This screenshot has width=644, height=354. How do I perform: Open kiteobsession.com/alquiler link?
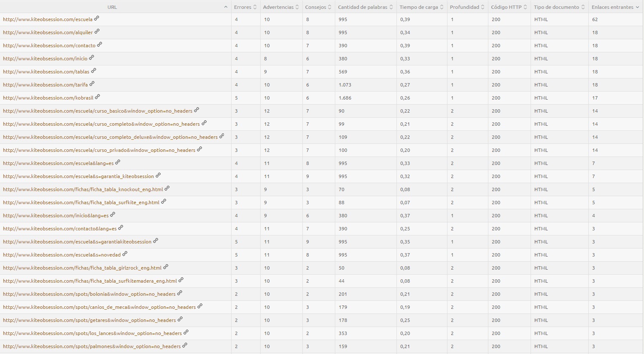tap(48, 32)
